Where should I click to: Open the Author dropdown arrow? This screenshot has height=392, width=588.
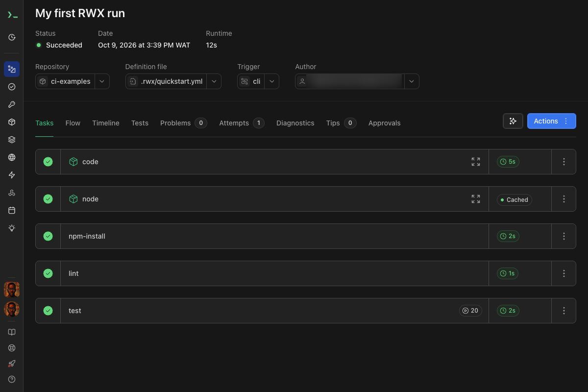click(412, 81)
